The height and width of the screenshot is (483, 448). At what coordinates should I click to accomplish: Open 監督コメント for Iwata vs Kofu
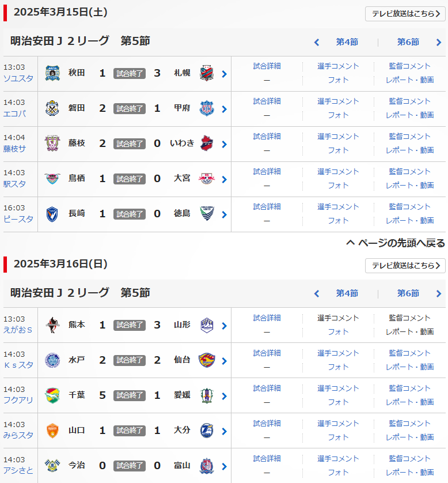[409, 101]
